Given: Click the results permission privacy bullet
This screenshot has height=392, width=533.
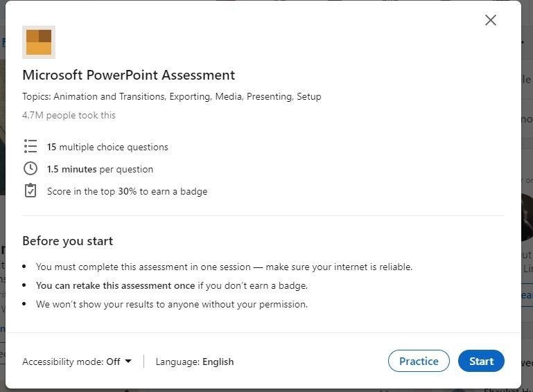Looking at the screenshot, I should pyautogui.click(x=172, y=304).
